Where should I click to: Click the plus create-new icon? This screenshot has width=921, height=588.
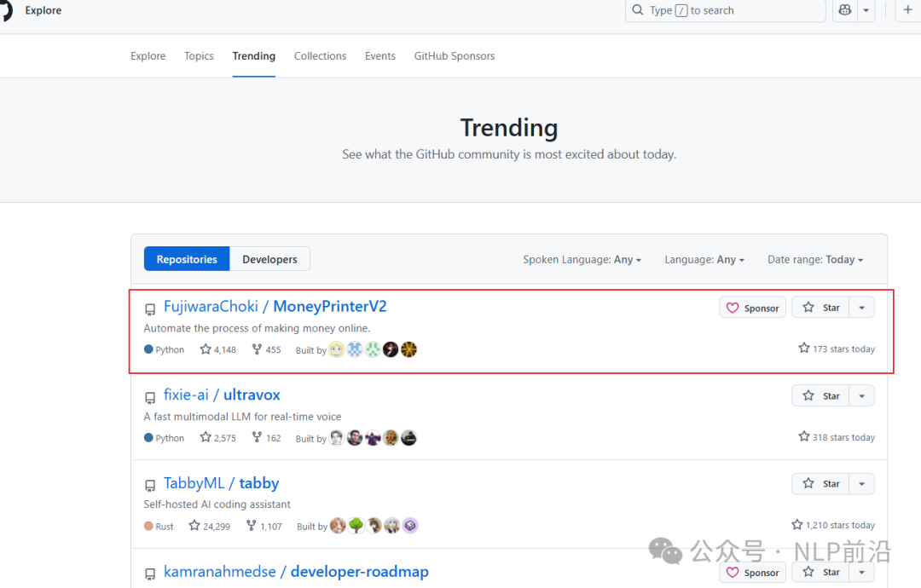tap(907, 10)
